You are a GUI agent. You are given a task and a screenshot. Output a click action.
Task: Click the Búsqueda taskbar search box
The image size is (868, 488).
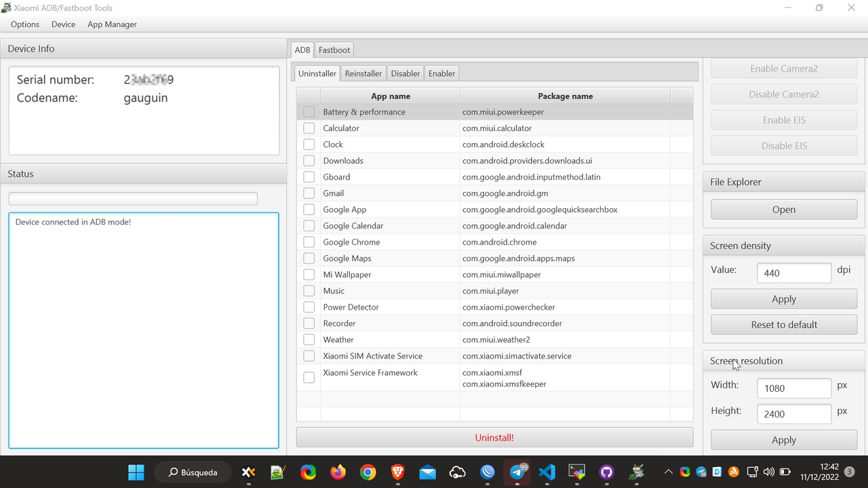pyautogui.click(x=193, y=472)
